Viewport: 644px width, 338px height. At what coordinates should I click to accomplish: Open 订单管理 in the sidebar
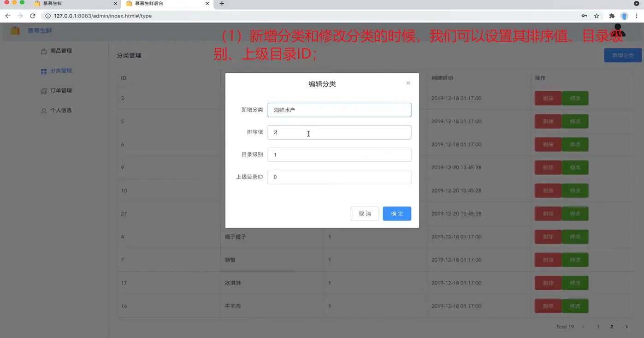point(56,91)
